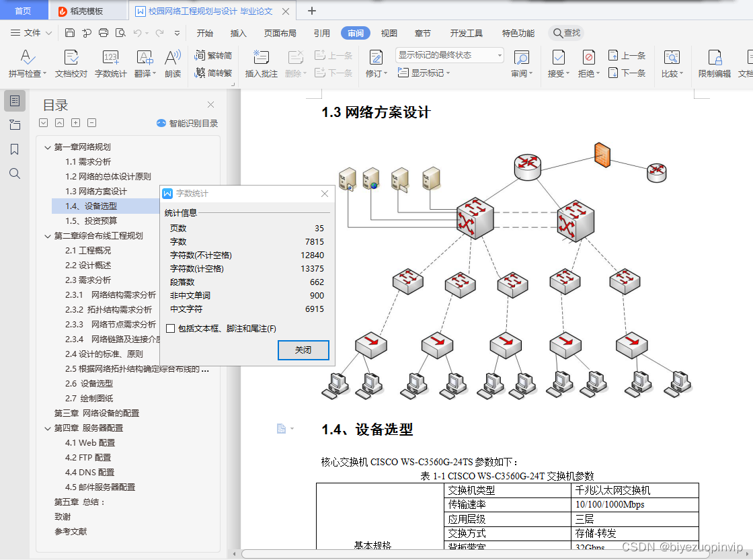The height and width of the screenshot is (560, 753).
Task: Jump to 4.1 Web 配置 in outline
Action: [90, 443]
